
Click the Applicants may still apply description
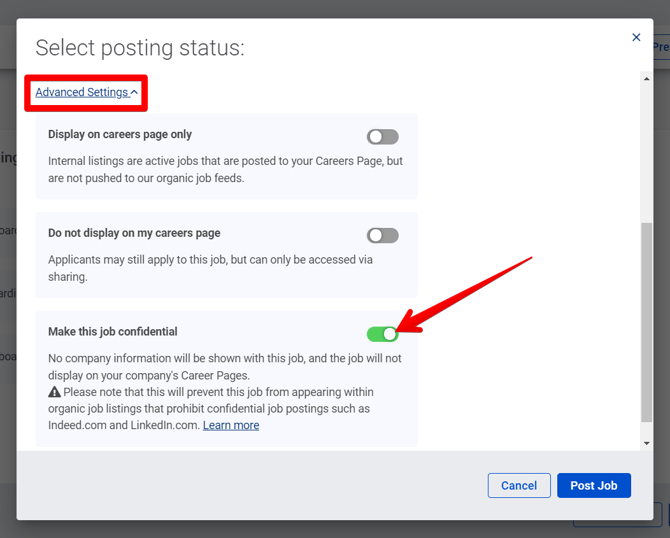(x=210, y=268)
